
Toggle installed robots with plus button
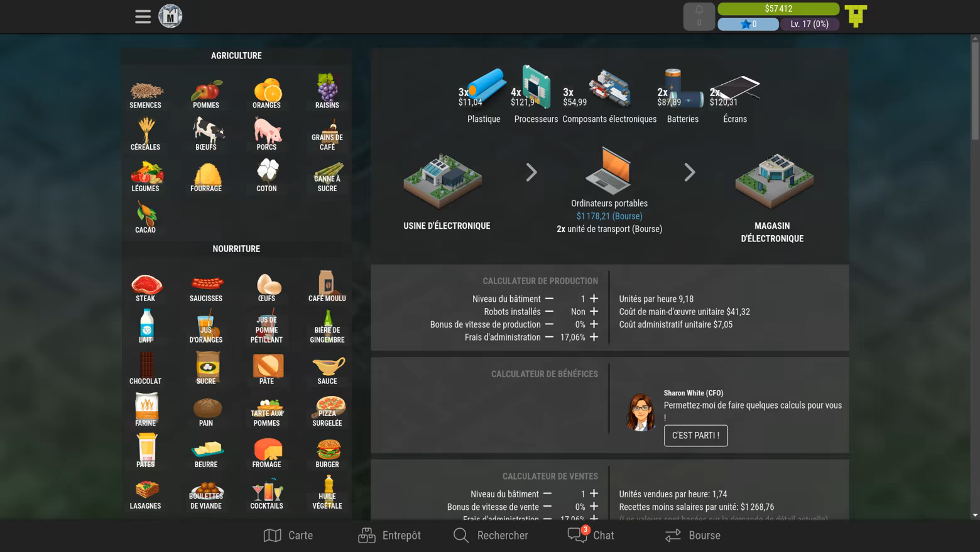point(594,311)
